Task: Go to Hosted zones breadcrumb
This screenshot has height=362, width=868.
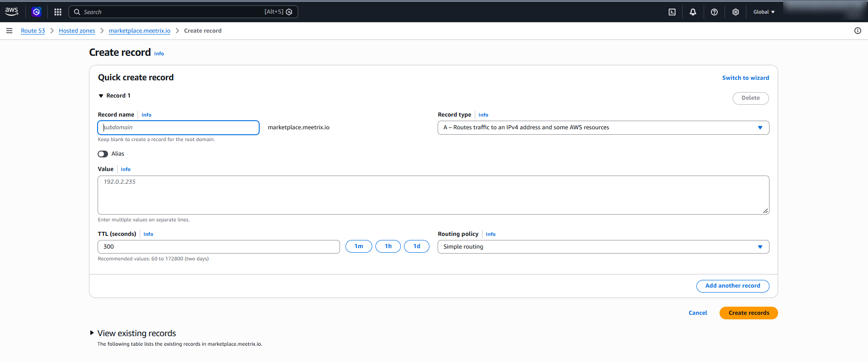Action: click(77, 31)
